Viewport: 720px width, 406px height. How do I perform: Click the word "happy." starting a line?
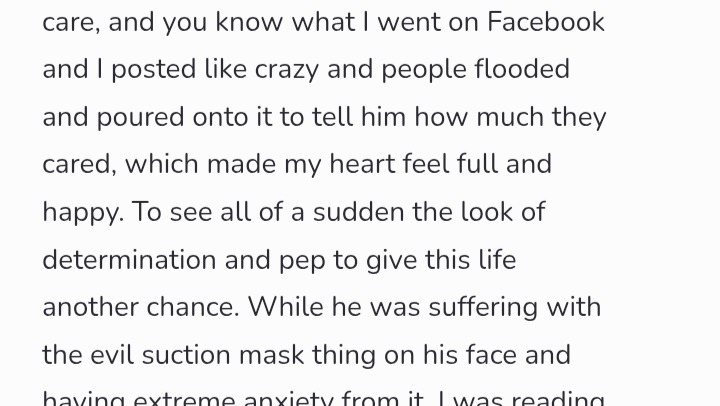tap(83, 214)
